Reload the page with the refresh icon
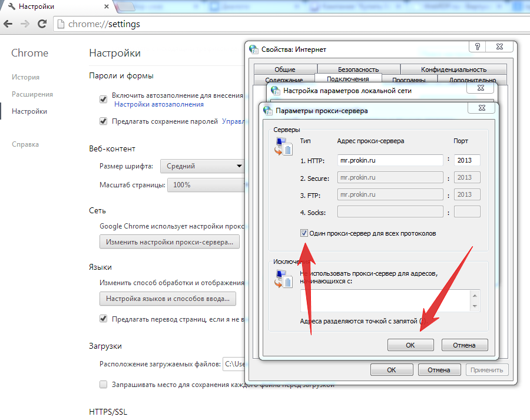The image size is (530, 420). pos(42,24)
